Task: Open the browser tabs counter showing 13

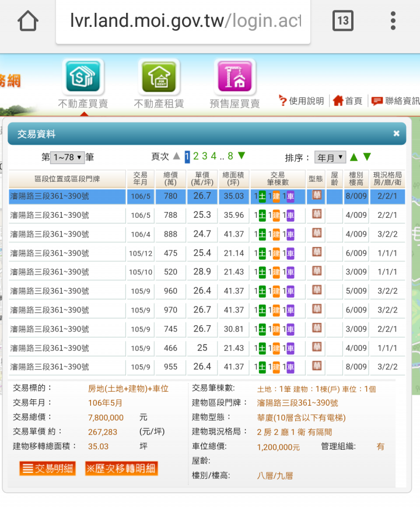Action: 342,21
